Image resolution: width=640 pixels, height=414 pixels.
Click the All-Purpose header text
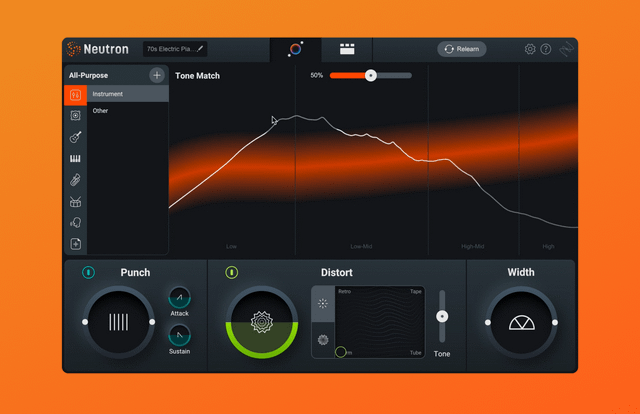pos(89,76)
